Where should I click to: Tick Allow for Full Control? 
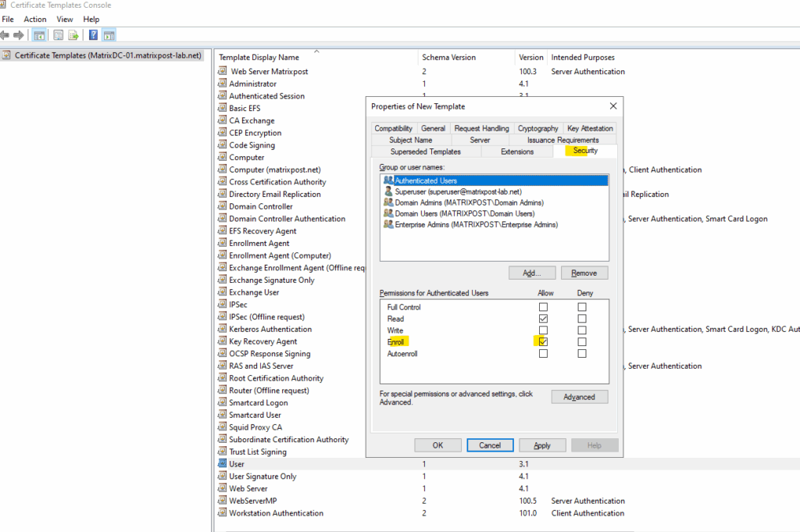click(x=543, y=307)
